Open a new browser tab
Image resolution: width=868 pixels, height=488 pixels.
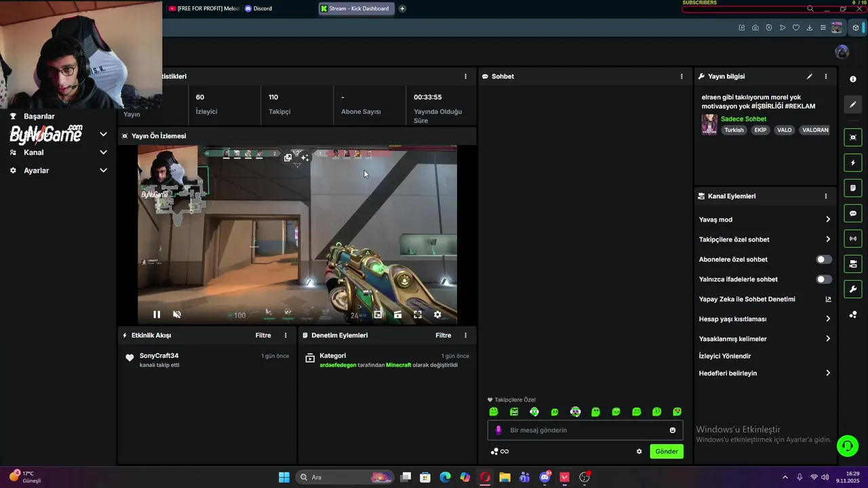pos(402,9)
